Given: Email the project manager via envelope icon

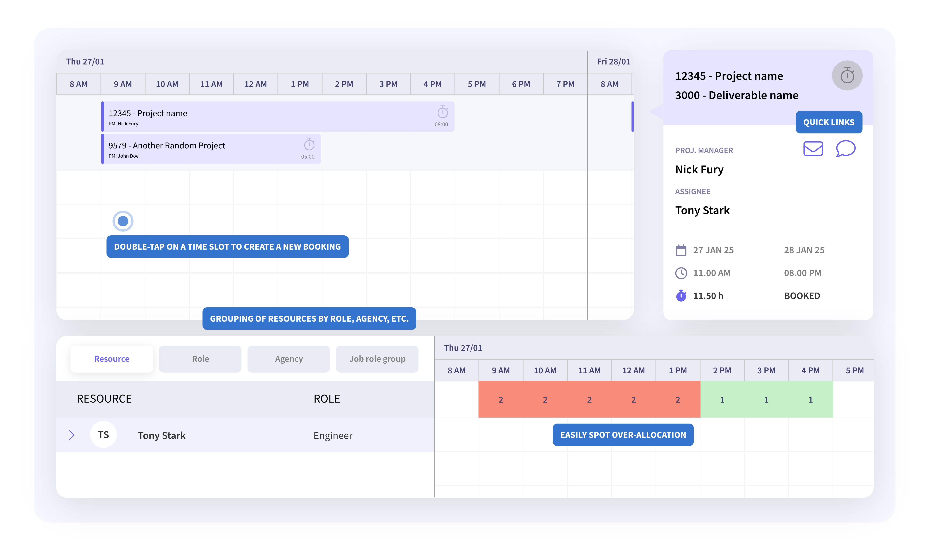Looking at the screenshot, I should 813,149.
